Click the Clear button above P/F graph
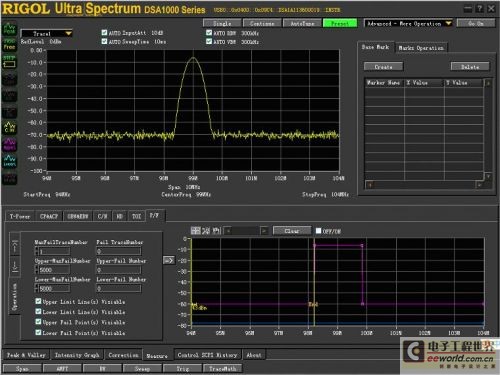 [292, 231]
